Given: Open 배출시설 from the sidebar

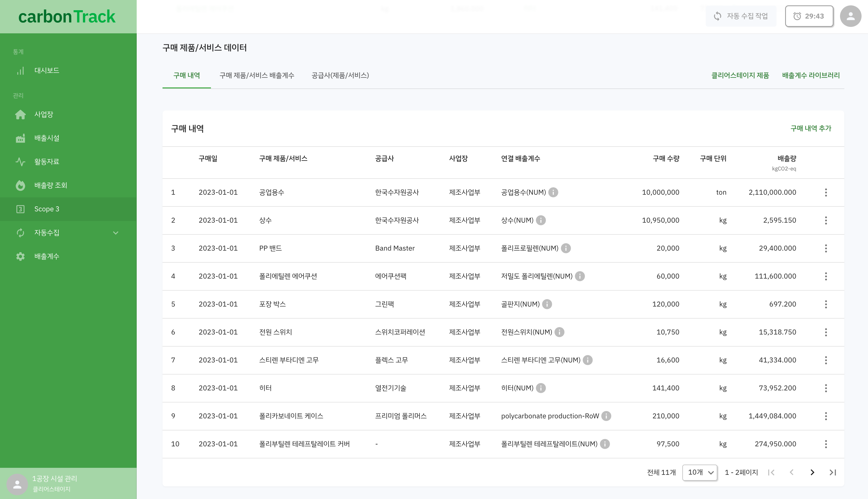Looking at the screenshot, I should click(x=68, y=138).
